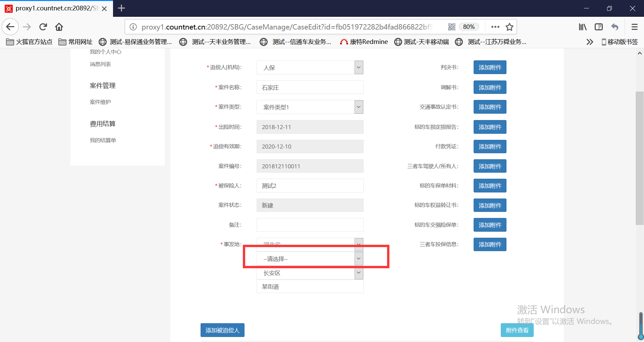Open 消息列表 in sidebar
Screen dimensions: 644x342
click(x=100, y=64)
